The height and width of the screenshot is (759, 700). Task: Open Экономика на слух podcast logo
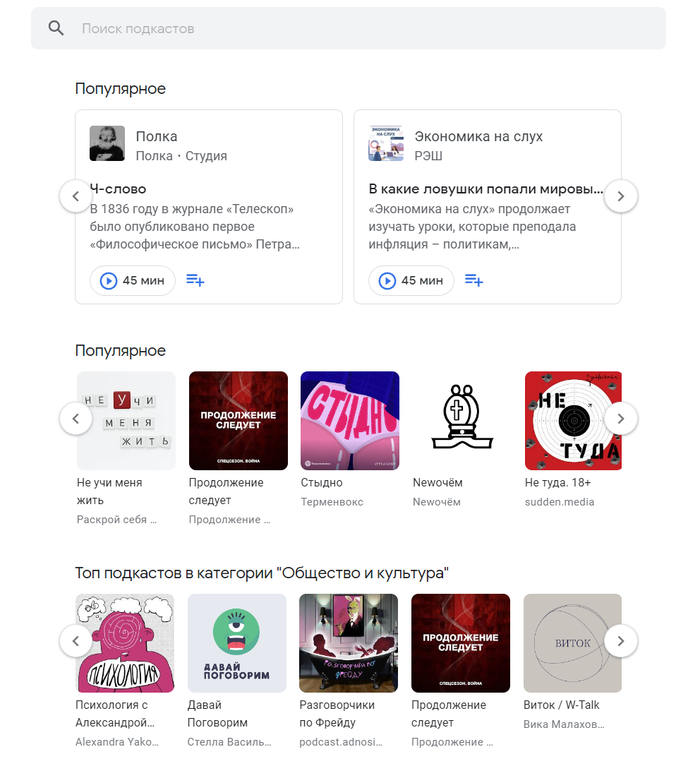(x=386, y=143)
